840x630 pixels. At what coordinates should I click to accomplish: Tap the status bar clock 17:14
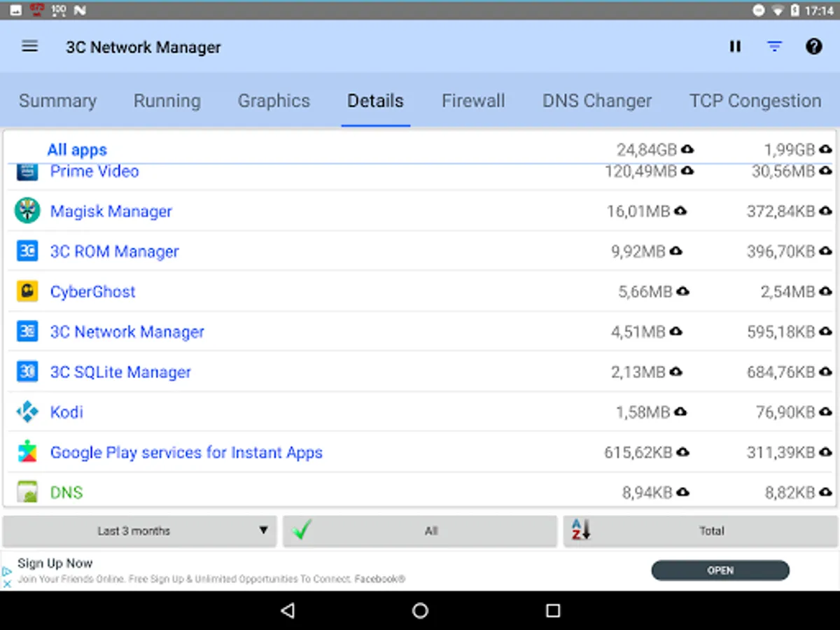(x=819, y=10)
